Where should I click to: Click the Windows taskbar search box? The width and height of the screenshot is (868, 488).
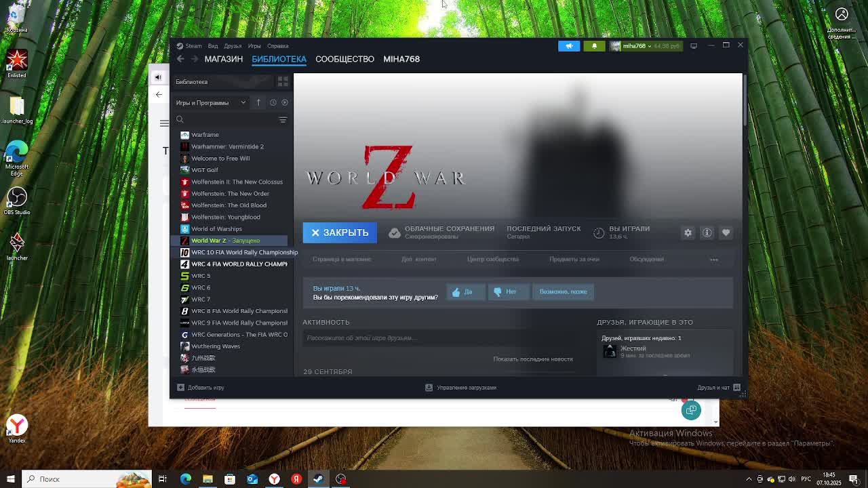pos(87,479)
